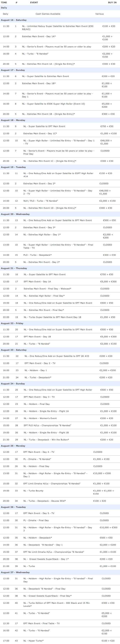Image resolution: width=120 pixels, height=644 pixels.
Task: Select PLO - Turbo - Deepstack event
Action: 60,255
